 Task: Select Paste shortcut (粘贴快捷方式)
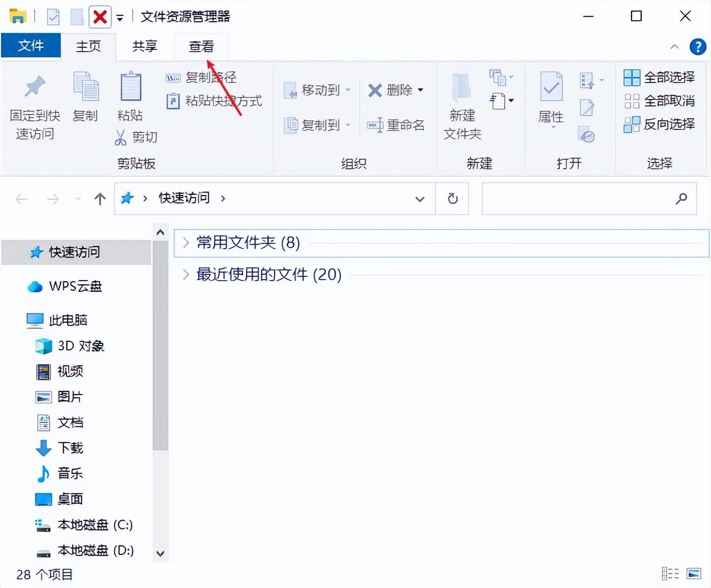pyautogui.click(x=214, y=101)
